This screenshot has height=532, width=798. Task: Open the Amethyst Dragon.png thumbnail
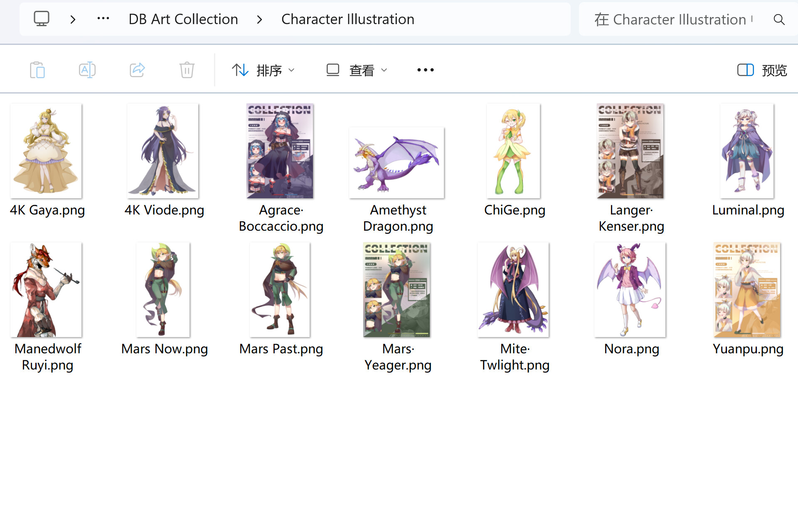(x=396, y=162)
